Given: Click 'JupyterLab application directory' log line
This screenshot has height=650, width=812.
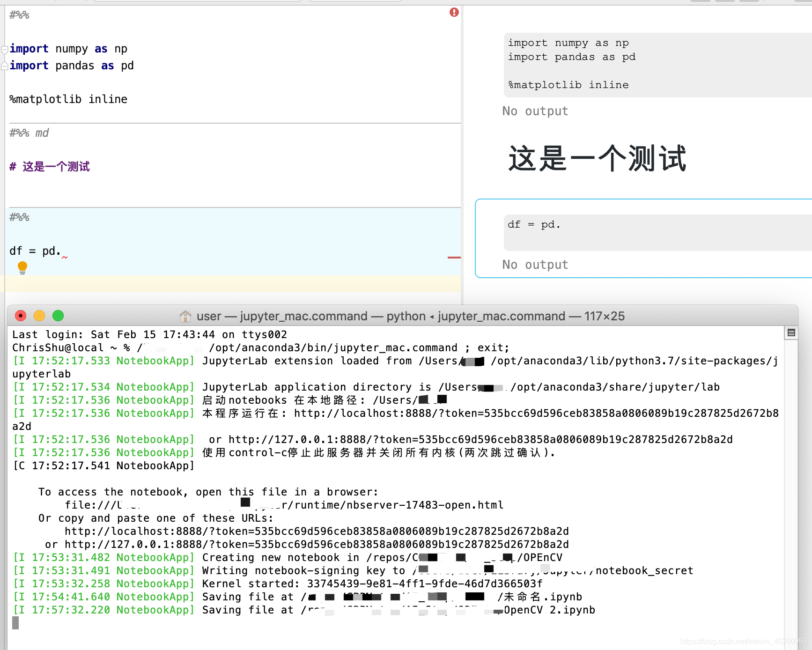Looking at the screenshot, I should [x=366, y=387].
